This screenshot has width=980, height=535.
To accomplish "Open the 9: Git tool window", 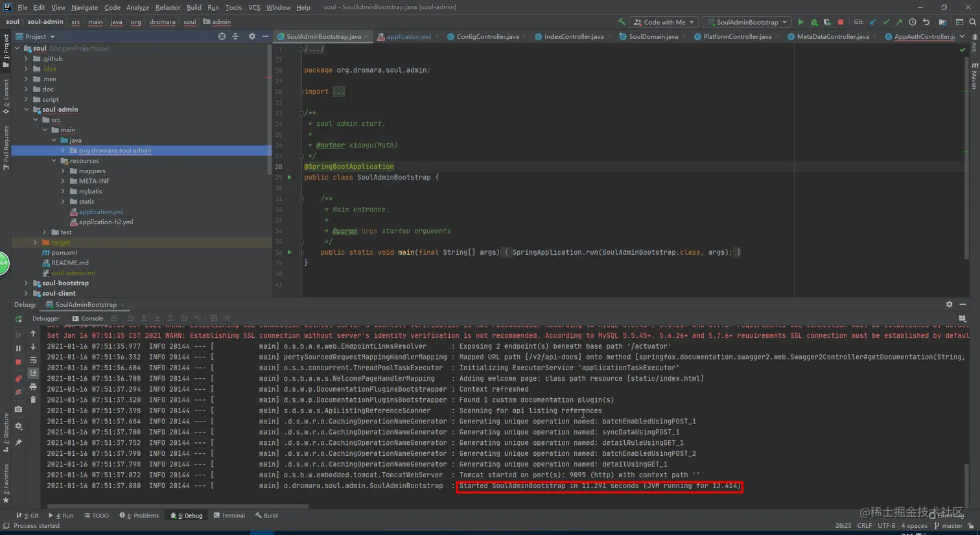I will point(27,516).
